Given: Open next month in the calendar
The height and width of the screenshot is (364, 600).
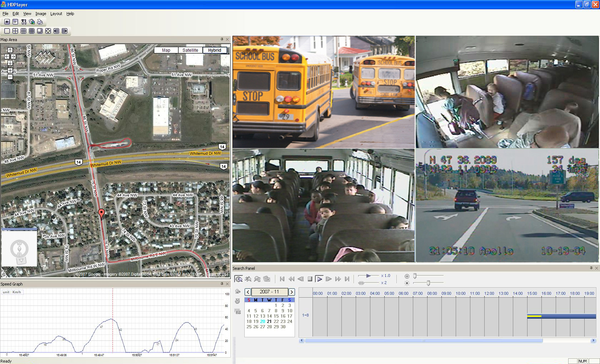Looking at the screenshot, I should (291, 292).
